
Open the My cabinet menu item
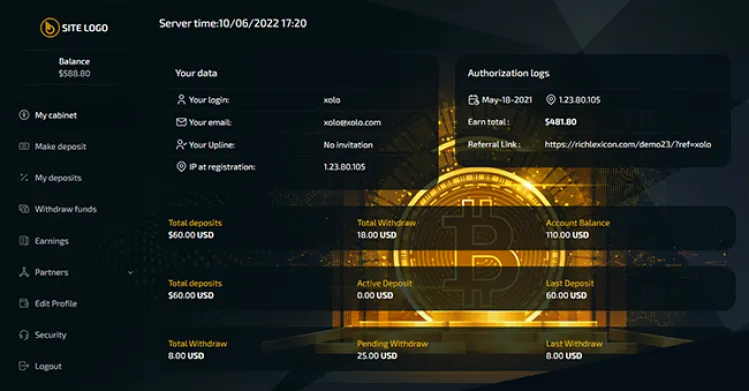[x=55, y=115]
